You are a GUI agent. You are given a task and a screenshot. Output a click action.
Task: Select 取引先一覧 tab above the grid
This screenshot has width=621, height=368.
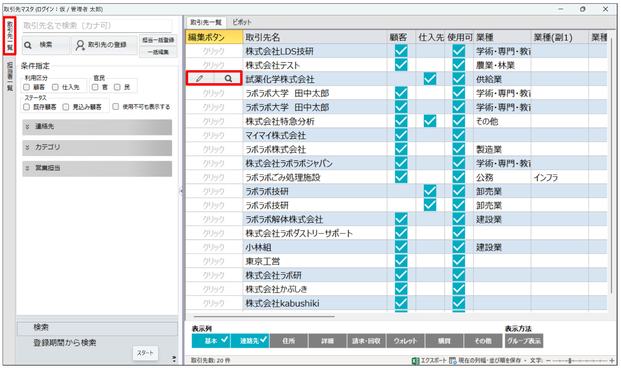pos(206,23)
